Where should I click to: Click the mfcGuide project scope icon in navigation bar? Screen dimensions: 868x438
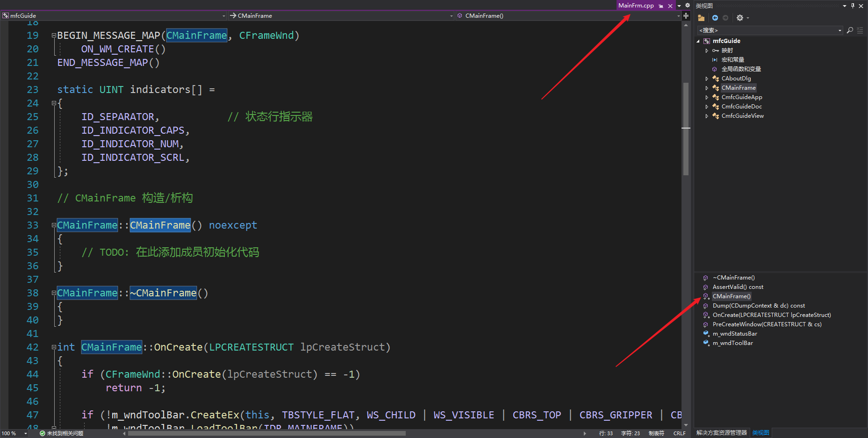[6, 16]
